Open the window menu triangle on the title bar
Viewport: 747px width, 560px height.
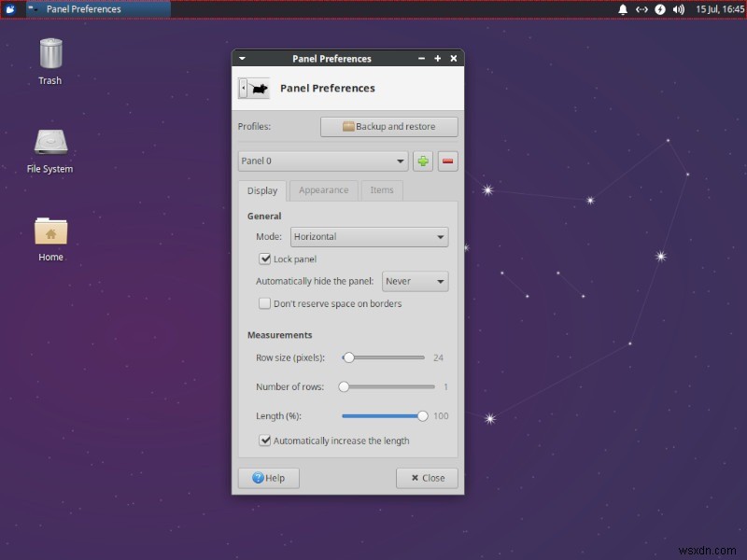tap(242, 58)
